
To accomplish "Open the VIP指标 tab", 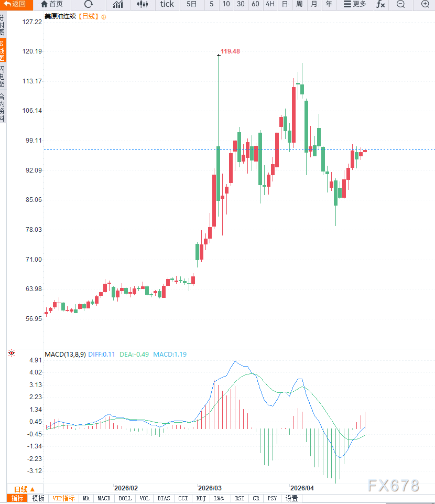I will [x=63, y=498].
